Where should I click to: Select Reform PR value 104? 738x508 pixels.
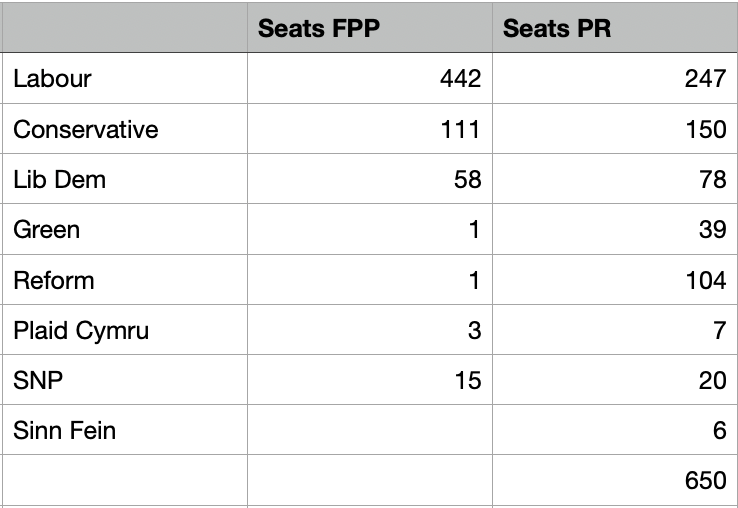[614, 280]
